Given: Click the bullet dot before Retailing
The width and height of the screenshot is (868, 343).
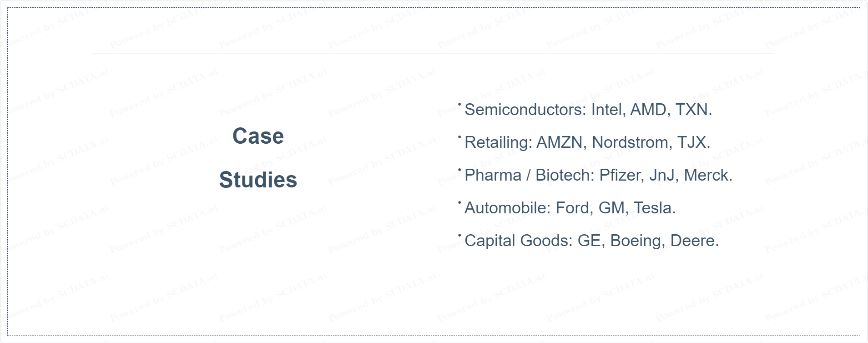Looking at the screenshot, I should click(x=459, y=137).
